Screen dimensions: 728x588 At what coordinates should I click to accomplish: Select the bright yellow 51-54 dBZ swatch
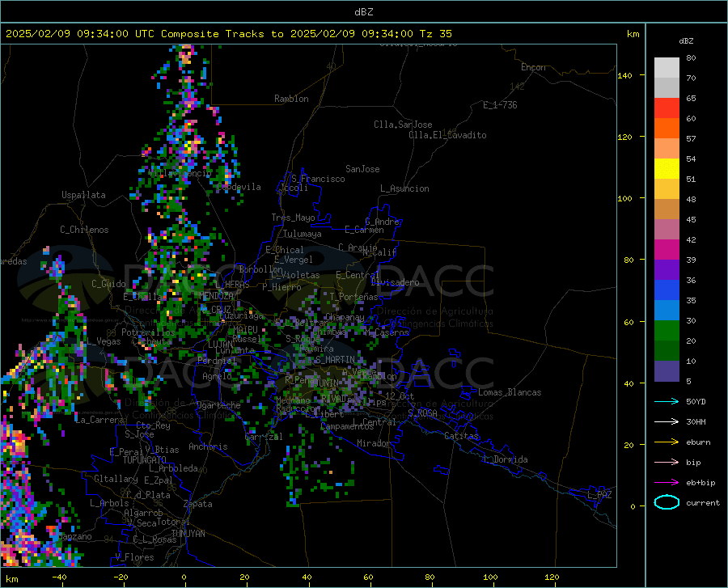tap(667, 169)
